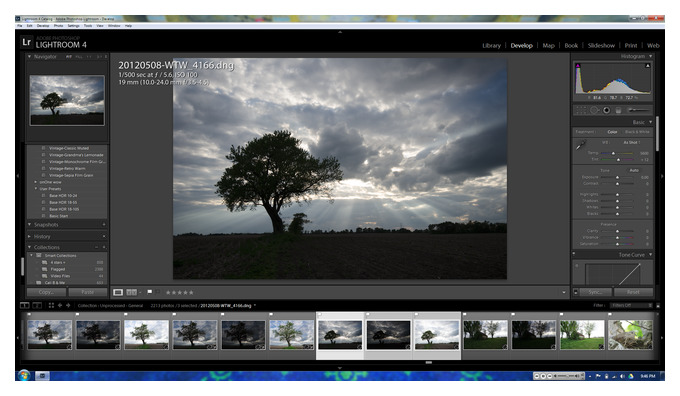Click the volume icon in system tray
The image size is (680, 396).
click(x=622, y=376)
